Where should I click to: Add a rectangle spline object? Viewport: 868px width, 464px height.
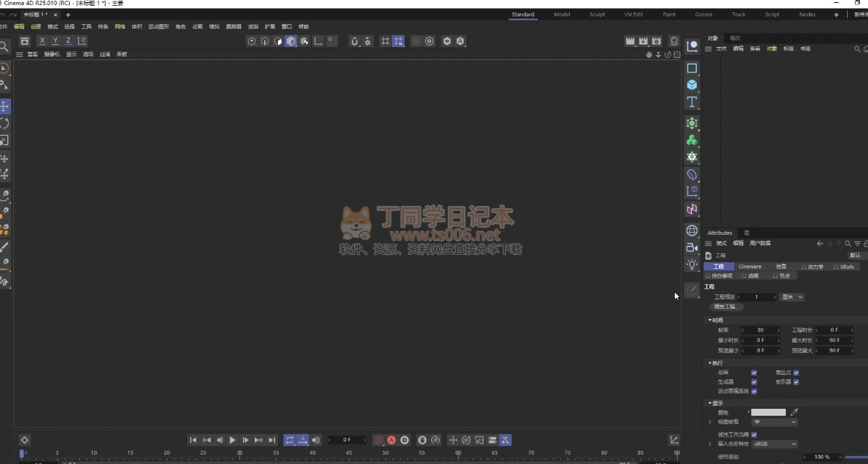click(x=692, y=68)
